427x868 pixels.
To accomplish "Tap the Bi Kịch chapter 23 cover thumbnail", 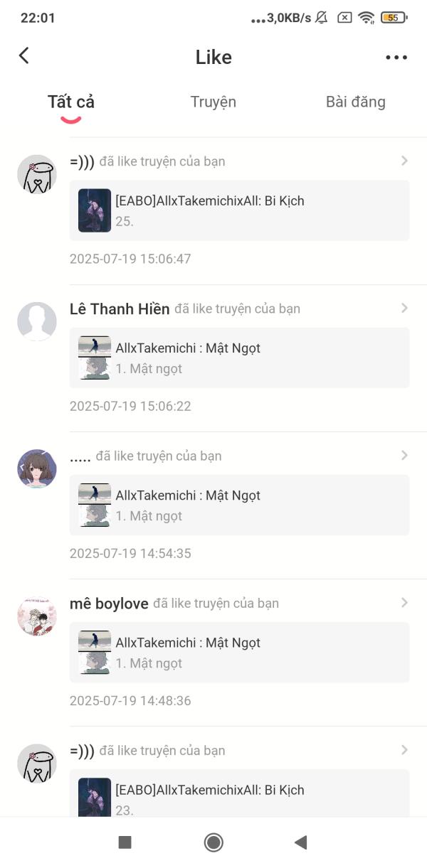I will pos(95,797).
